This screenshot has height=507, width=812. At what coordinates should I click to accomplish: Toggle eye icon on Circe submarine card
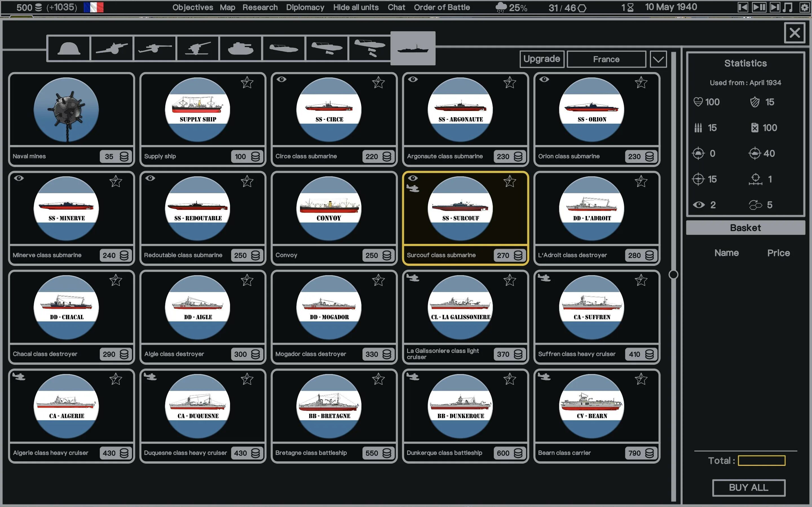pyautogui.click(x=281, y=79)
